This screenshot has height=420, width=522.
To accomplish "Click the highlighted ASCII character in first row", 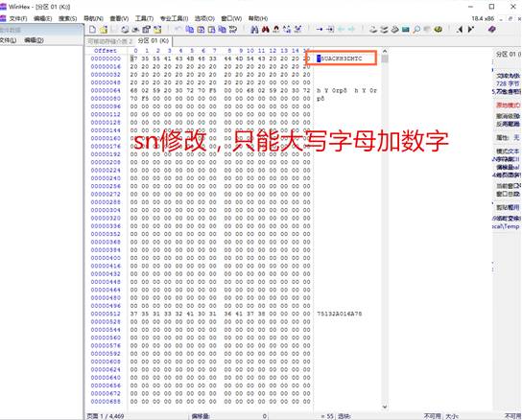I will pos(319,58).
